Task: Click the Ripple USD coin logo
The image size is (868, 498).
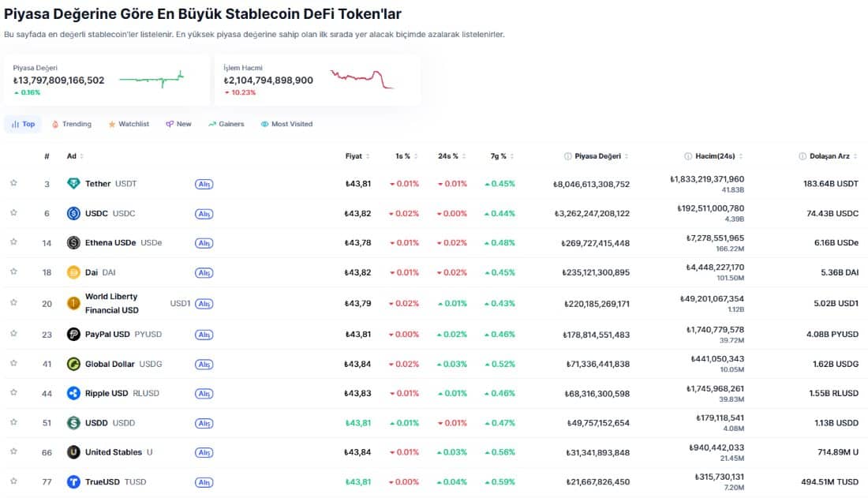Action: click(x=73, y=393)
